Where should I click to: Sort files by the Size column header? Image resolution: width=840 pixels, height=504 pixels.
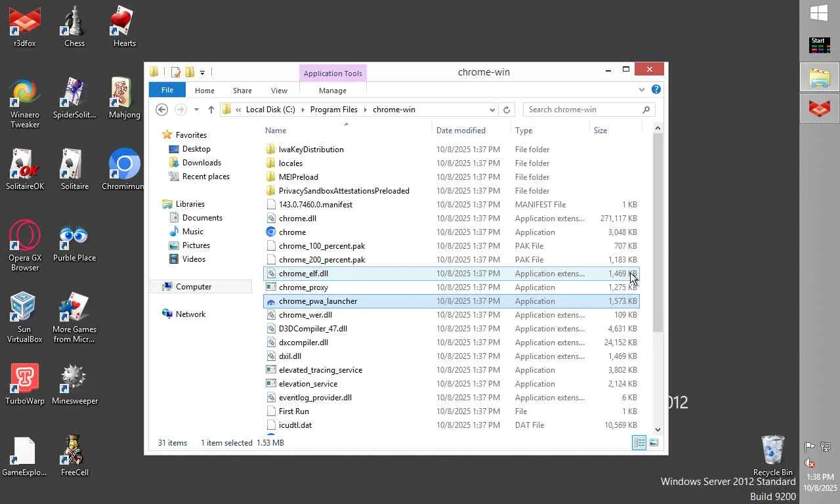(616, 131)
